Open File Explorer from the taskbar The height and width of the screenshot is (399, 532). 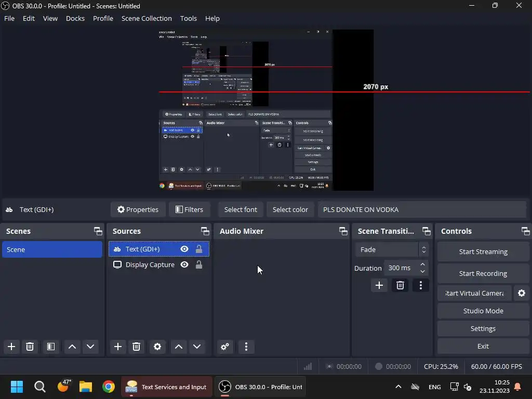tap(86, 387)
